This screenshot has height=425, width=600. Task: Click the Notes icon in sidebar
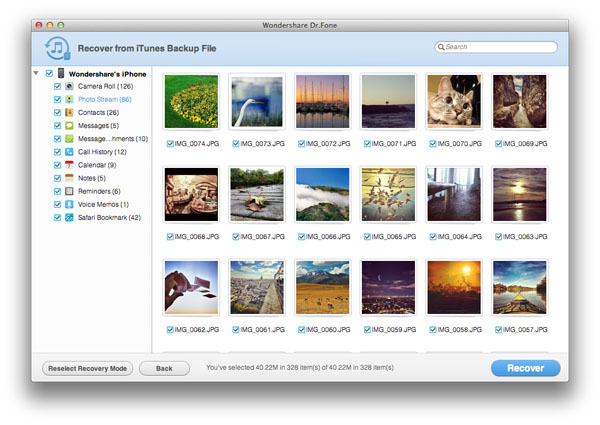tap(69, 178)
